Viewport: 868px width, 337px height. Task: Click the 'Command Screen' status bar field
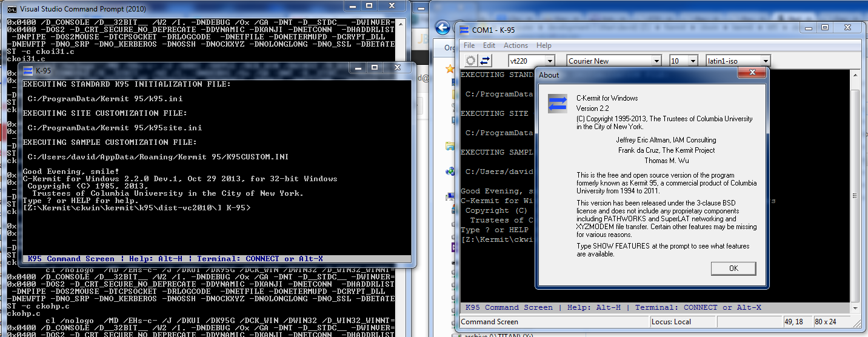pos(554,322)
